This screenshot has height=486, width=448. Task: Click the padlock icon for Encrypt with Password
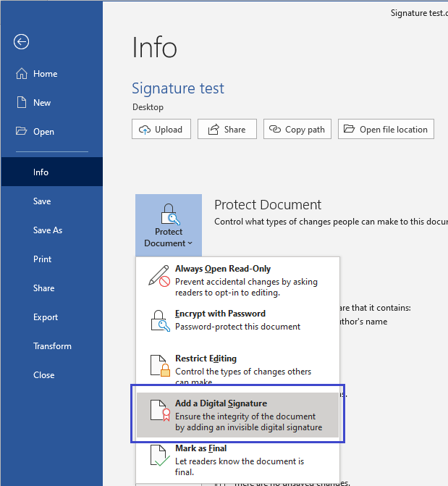[160, 321]
